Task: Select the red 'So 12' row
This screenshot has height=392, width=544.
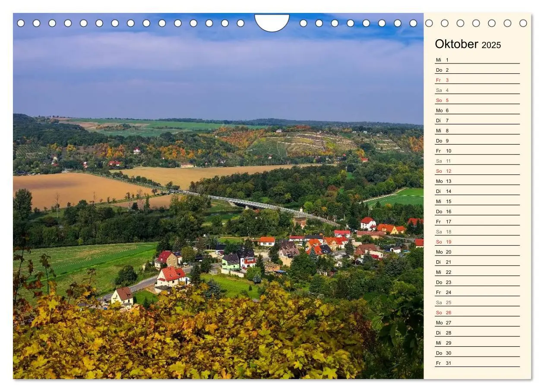Action: pyautogui.click(x=477, y=171)
